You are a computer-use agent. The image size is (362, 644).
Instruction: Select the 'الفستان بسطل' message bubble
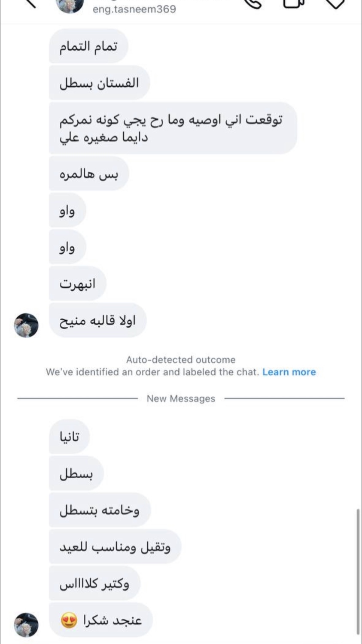pyautogui.click(x=99, y=83)
